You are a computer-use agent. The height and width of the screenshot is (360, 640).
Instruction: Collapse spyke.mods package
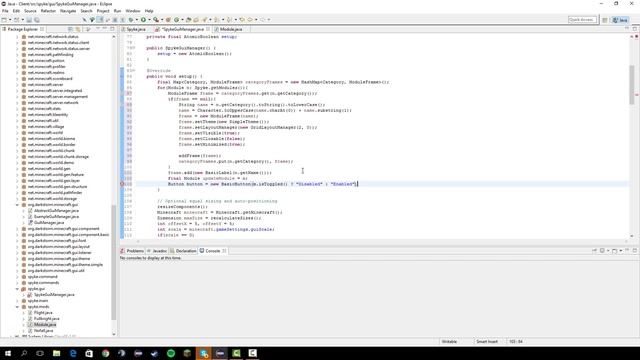tap(18, 307)
